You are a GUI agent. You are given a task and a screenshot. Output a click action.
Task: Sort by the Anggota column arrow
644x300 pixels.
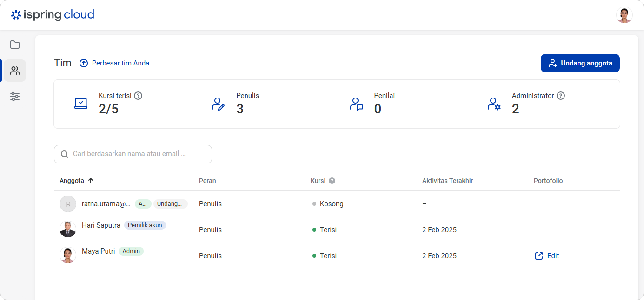[91, 181]
